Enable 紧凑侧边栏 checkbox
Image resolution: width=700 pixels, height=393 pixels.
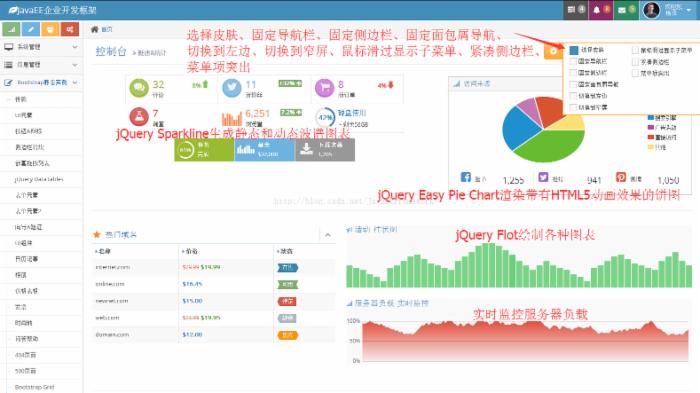pos(636,62)
